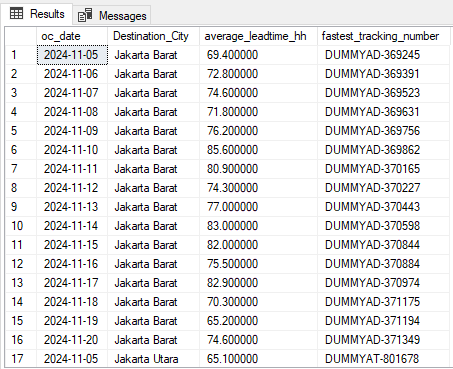Select row number 17 header
Image resolution: width=453 pixels, height=369 pixels.
click(x=21, y=359)
